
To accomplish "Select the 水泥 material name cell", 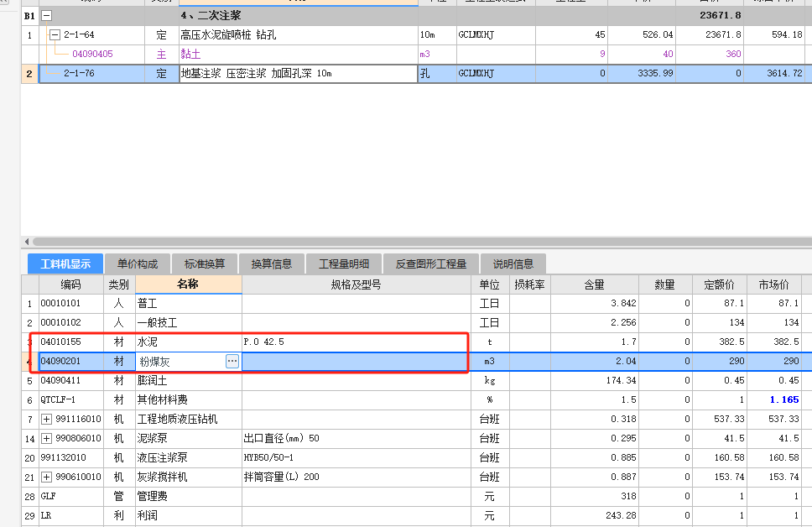I will click(x=189, y=342).
